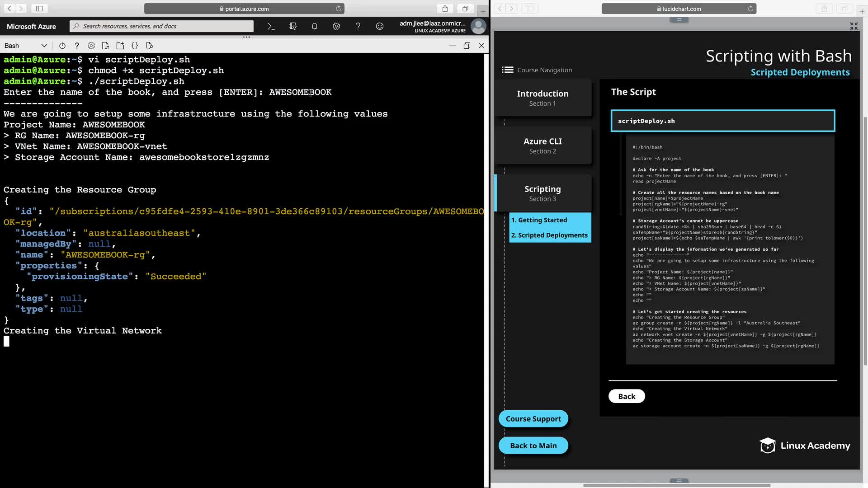The width and height of the screenshot is (868, 488).
Task: Click the feedback smiley icon
Action: tap(380, 26)
